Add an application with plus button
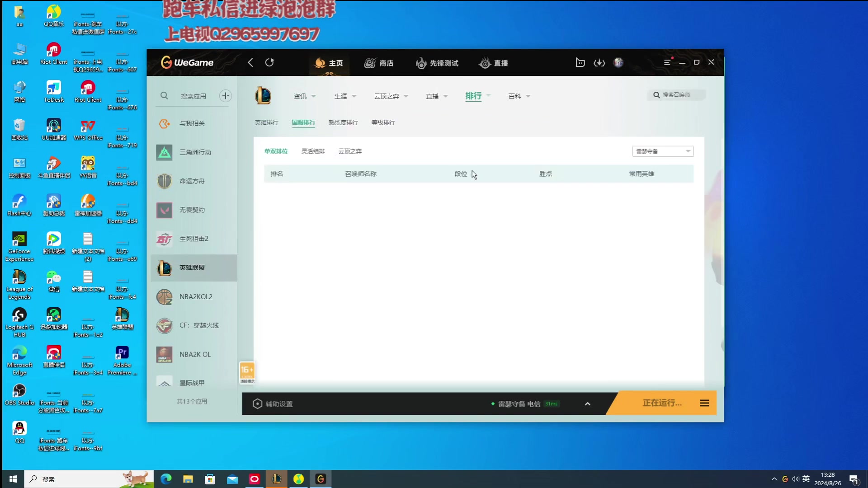Viewport: 868px width, 488px height. (x=226, y=96)
